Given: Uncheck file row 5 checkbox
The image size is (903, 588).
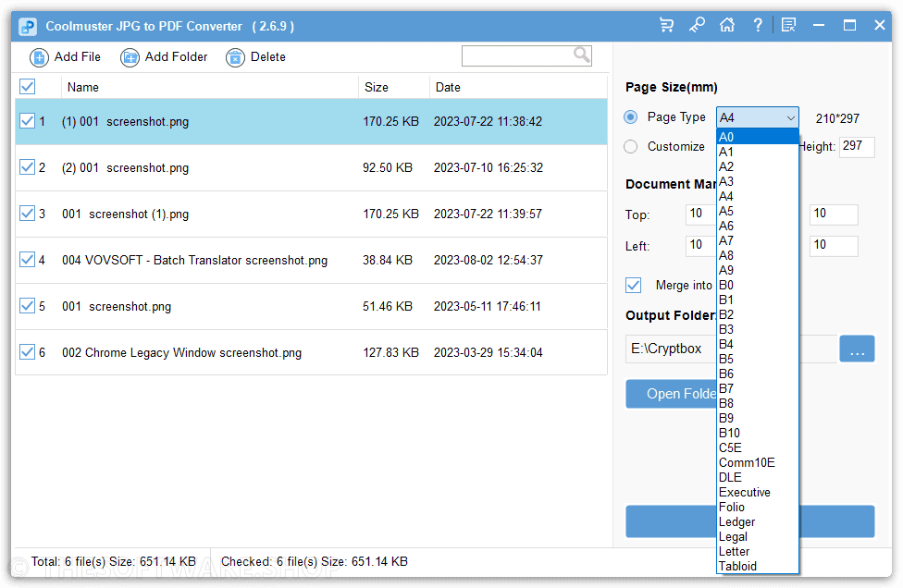Looking at the screenshot, I should (x=27, y=305).
